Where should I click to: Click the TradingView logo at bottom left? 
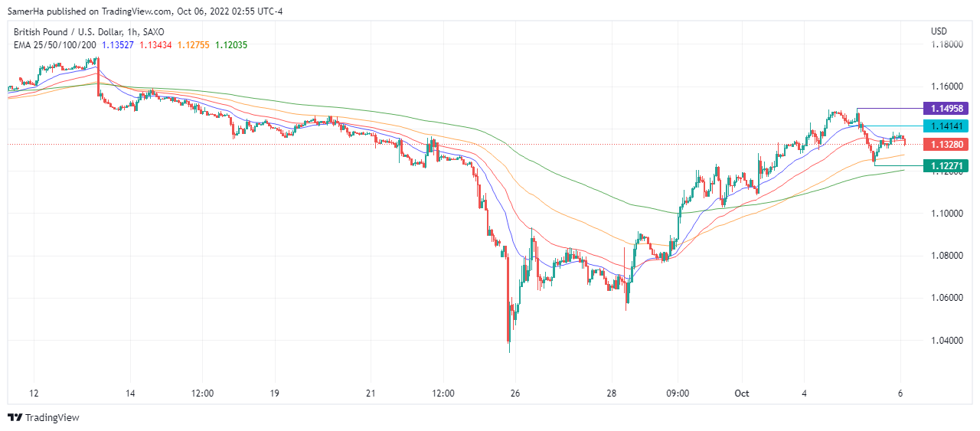[x=44, y=417]
